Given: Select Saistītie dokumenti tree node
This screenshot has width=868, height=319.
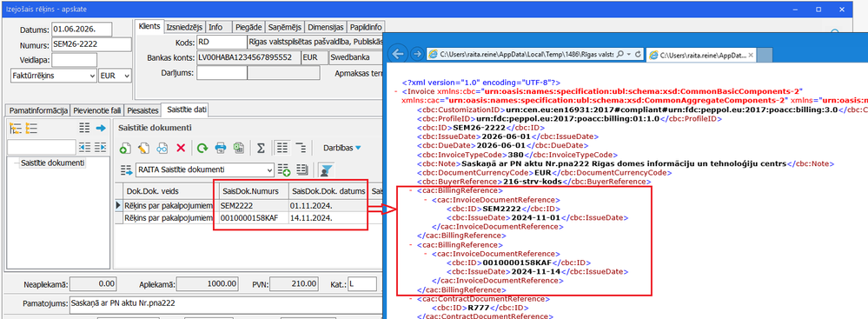Looking at the screenshot, I should pyautogui.click(x=52, y=163).
